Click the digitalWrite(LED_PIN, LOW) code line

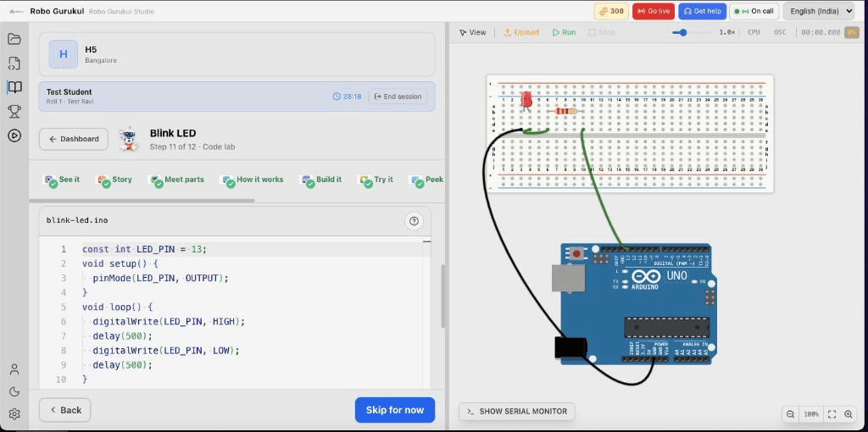tap(166, 351)
